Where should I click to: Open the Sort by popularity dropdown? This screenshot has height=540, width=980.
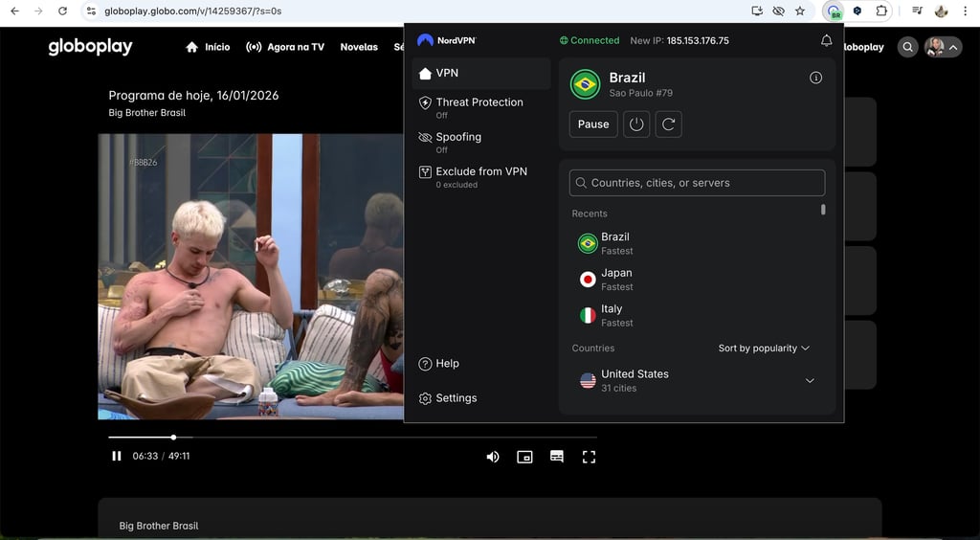(x=764, y=349)
